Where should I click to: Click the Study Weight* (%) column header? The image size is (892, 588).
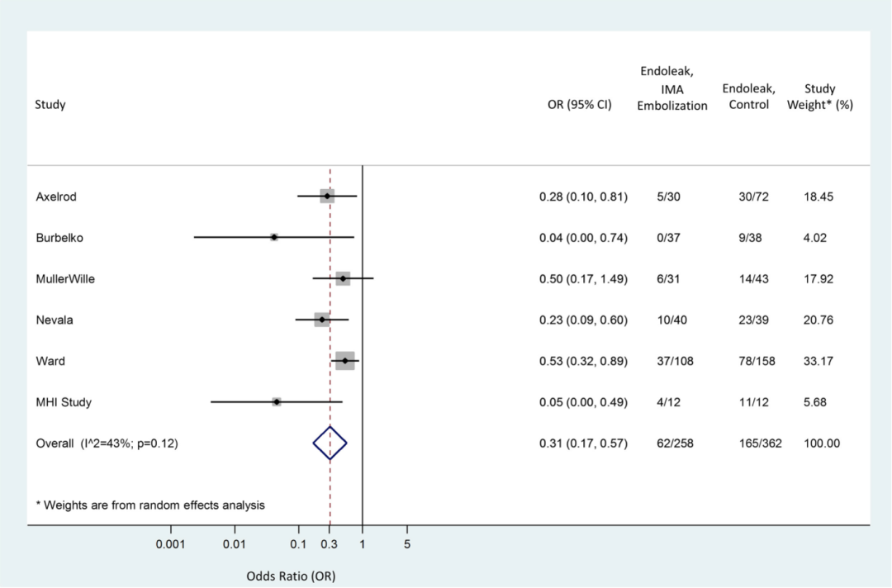click(819, 97)
